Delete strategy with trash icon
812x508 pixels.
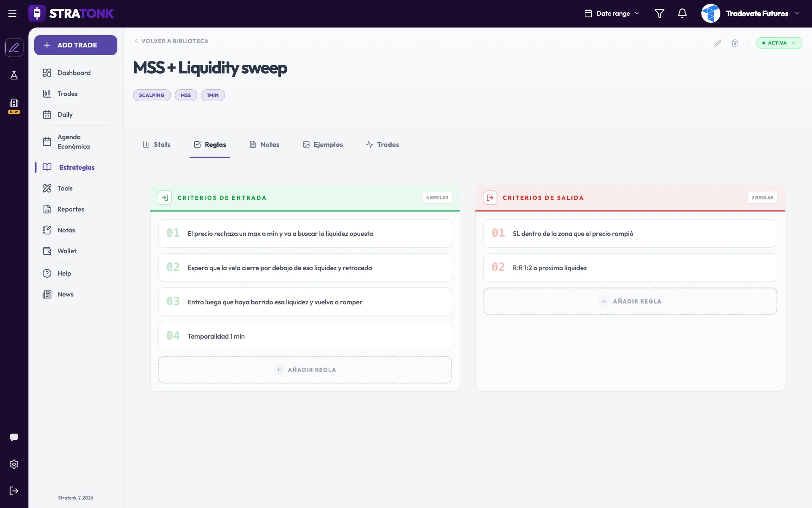coord(735,43)
